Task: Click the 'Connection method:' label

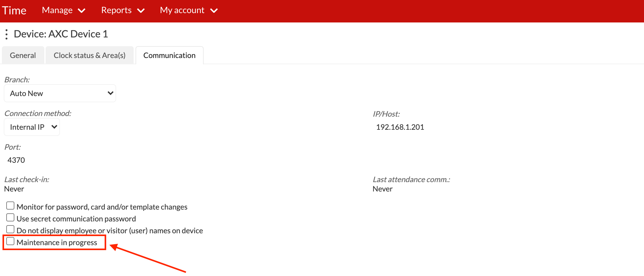Action: tap(38, 113)
